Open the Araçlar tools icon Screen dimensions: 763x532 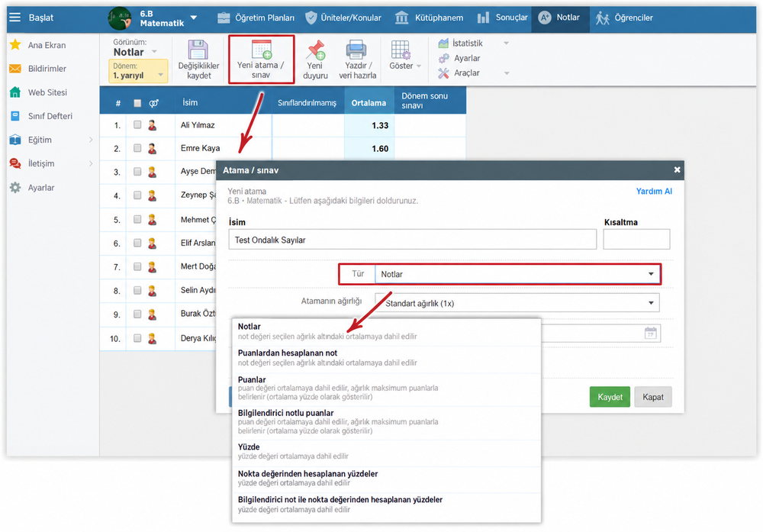pyautogui.click(x=443, y=73)
